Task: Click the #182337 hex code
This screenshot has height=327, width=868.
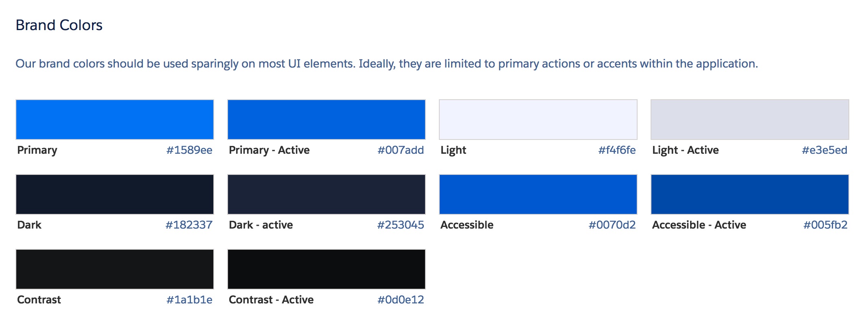Action: tap(189, 225)
